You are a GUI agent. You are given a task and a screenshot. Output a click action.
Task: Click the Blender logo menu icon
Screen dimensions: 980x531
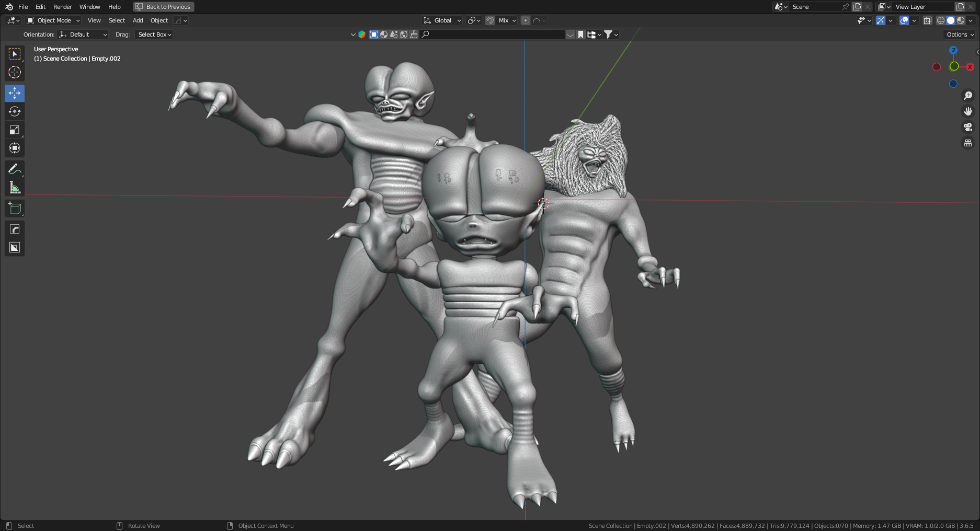pos(9,7)
